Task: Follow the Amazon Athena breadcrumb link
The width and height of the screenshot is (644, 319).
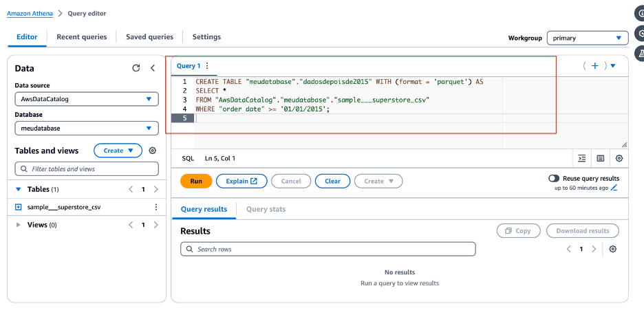Action: [x=30, y=14]
